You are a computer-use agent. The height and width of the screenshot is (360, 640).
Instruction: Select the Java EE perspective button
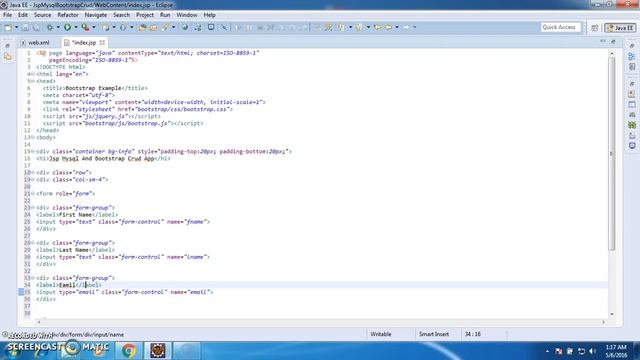click(620, 28)
